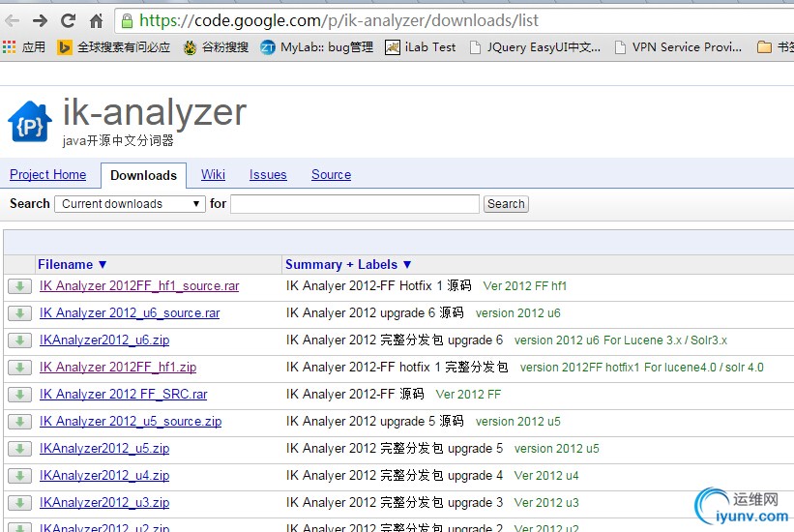The width and height of the screenshot is (794, 532).
Task: Click the label 'Ver 2012 FF'
Action: 468,395
